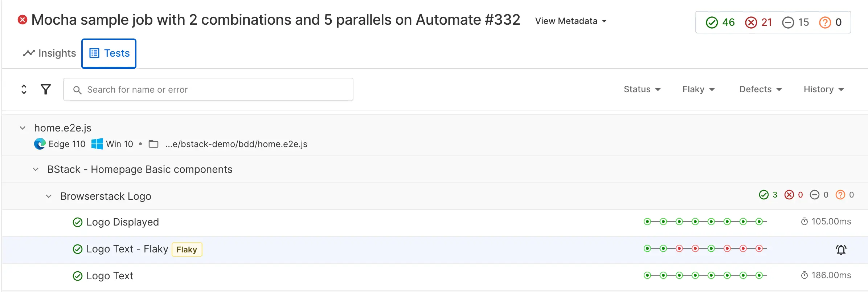Click the failed tests count icon showing 21
Viewport: 868px width, 292px height.
click(x=751, y=23)
